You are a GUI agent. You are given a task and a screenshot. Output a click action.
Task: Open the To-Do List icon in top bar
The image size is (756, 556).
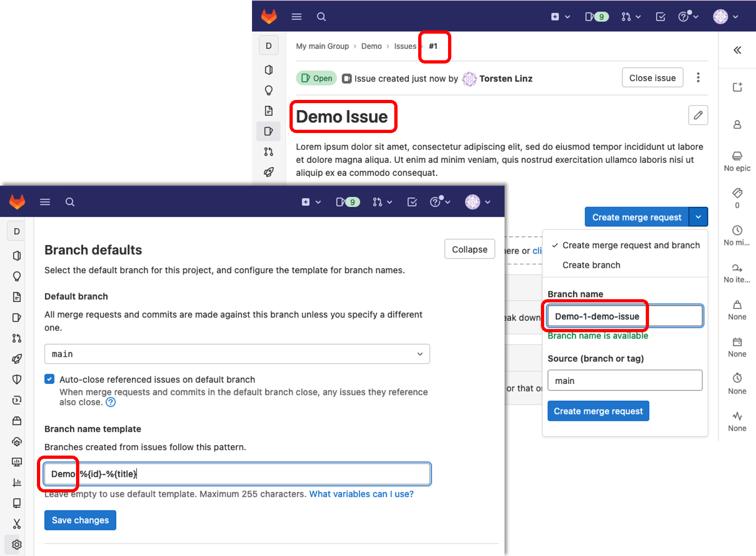[x=412, y=201]
